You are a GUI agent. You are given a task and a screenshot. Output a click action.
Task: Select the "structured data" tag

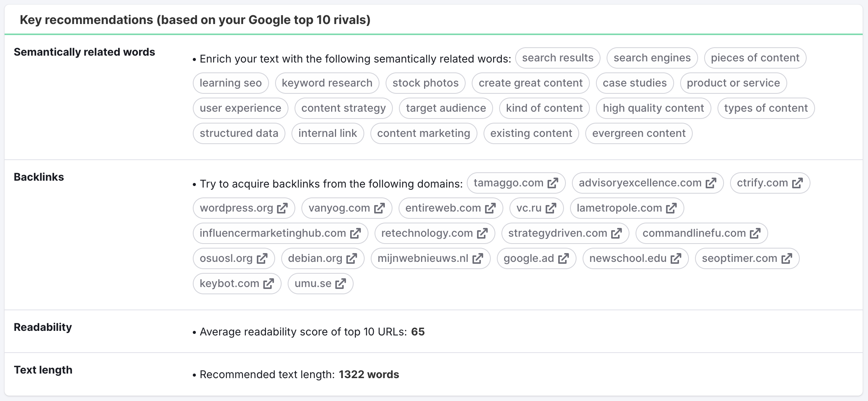(x=239, y=133)
